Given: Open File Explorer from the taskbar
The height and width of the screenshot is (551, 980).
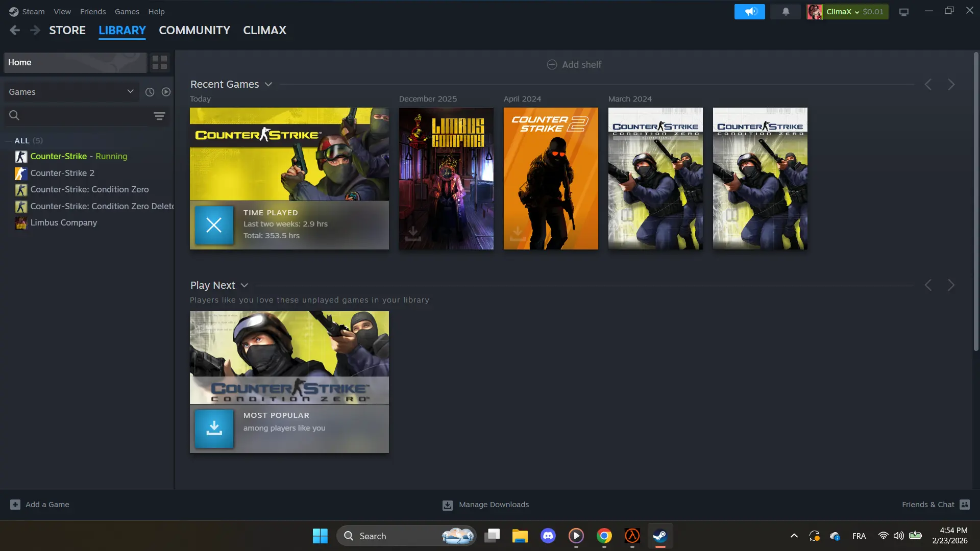Looking at the screenshot, I should 520,536.
